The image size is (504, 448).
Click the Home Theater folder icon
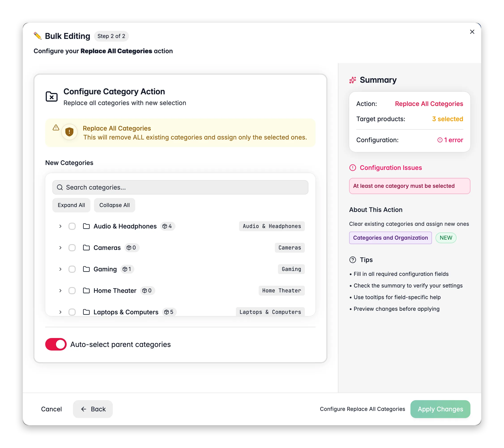[86, 290]
